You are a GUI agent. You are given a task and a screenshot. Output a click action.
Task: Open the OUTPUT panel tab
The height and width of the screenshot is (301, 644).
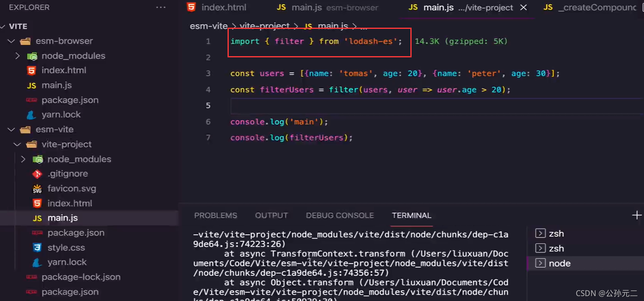[x=271, y=216]
